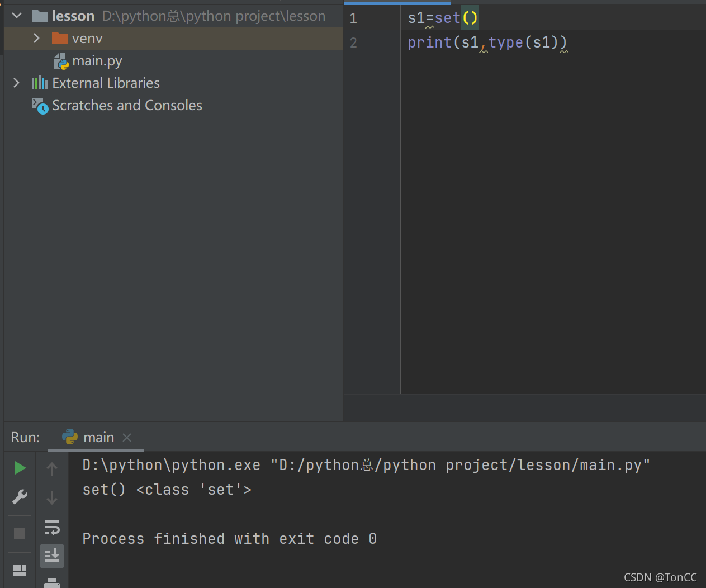Viewport: 706px width, 588px height.
Task: Expand External Libraries node
Action: (x=17, y=83)
